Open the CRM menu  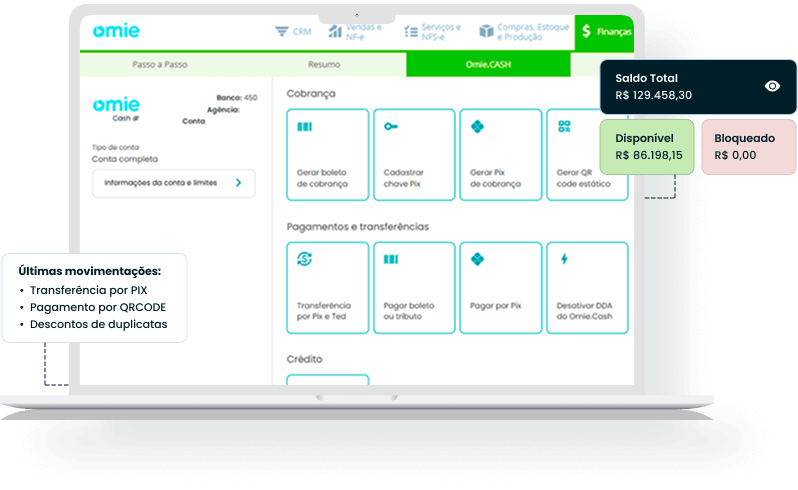[293, 32]
